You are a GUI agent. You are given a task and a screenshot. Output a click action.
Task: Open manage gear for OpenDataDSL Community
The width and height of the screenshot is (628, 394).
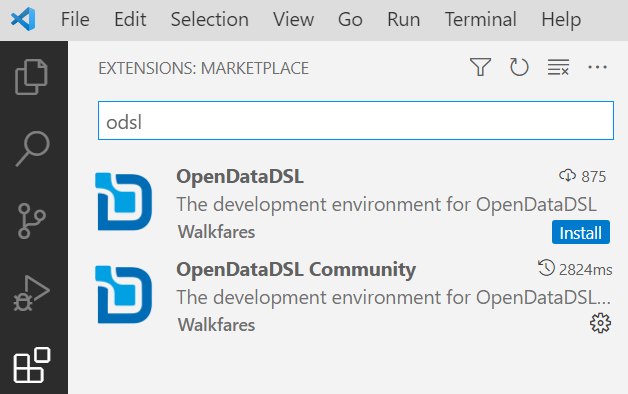(600, 323)
